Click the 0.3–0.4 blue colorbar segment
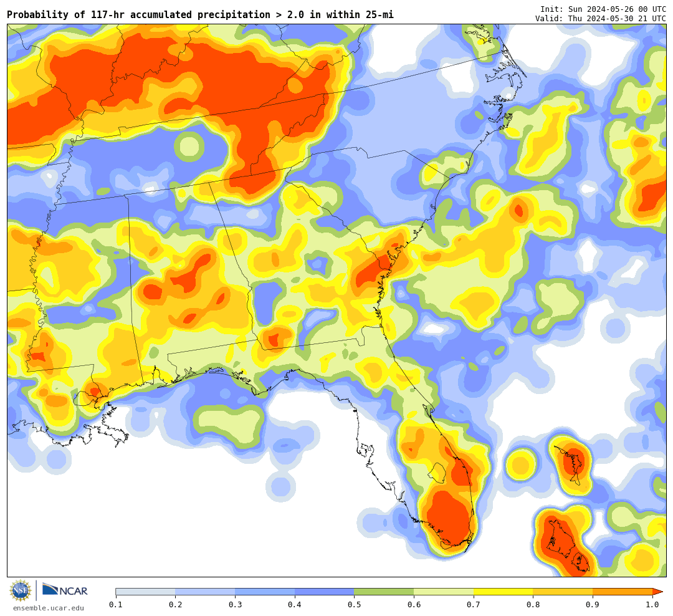The height and width of the screenshot is (616, 673). coord(265,592)
